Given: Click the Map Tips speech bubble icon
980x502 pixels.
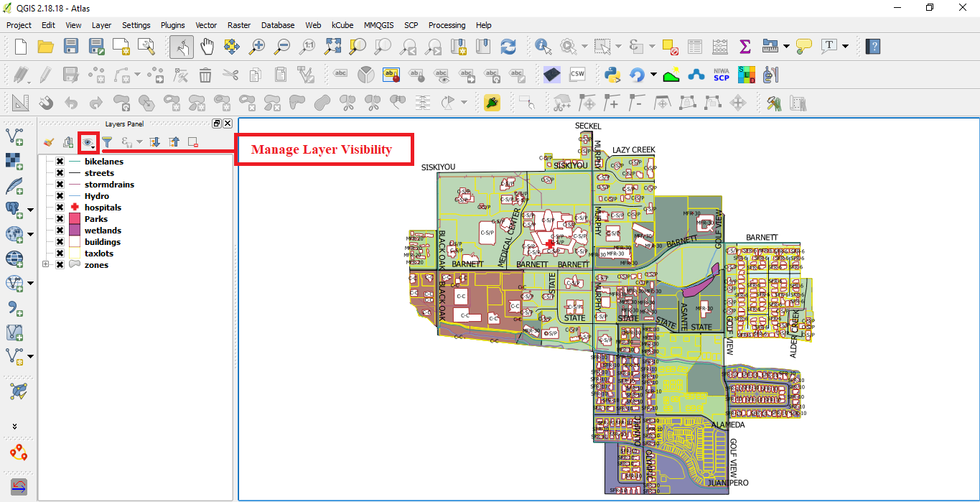Looking at the screenshot, I should (x=804, y=47).
